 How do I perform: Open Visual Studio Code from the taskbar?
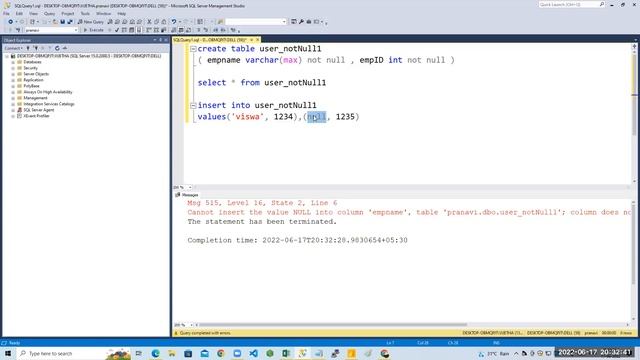tap(253, 353)
